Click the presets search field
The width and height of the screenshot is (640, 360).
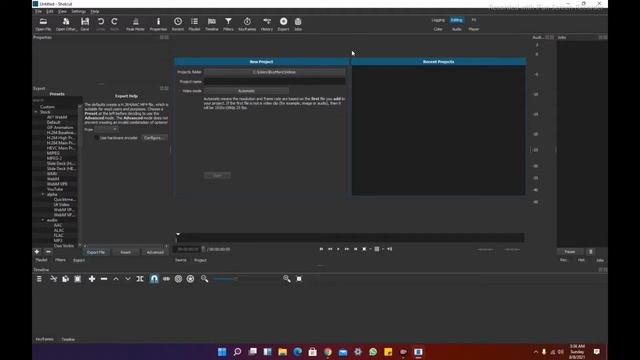coord(57,100)
